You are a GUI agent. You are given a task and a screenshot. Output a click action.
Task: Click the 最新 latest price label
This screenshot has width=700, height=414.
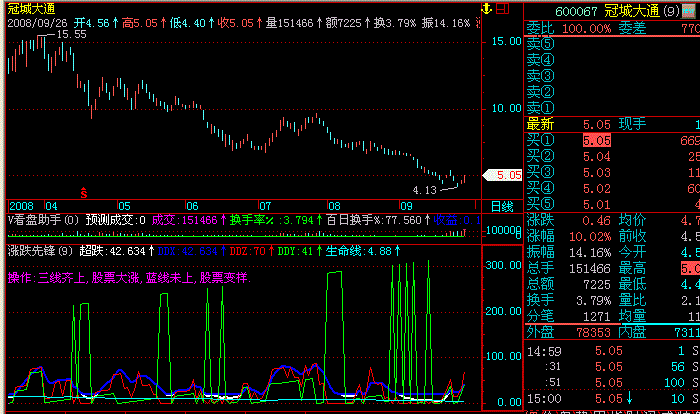click(541, 124)
